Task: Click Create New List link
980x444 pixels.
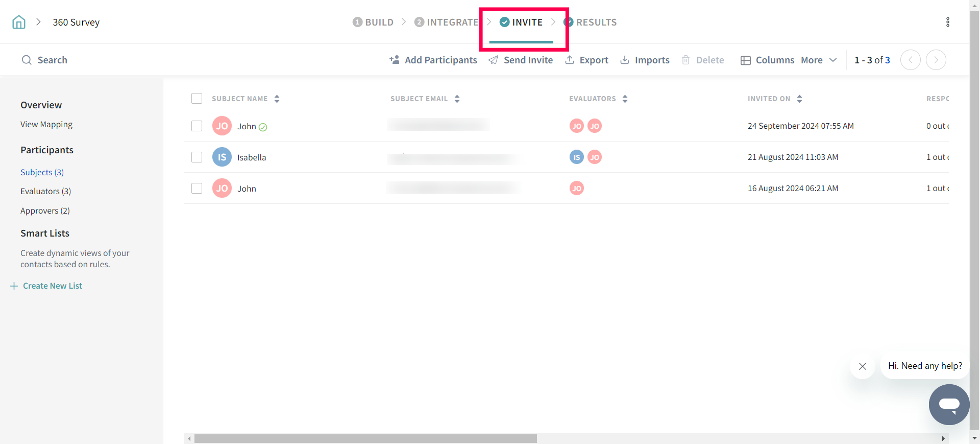Action: point(52,286)
